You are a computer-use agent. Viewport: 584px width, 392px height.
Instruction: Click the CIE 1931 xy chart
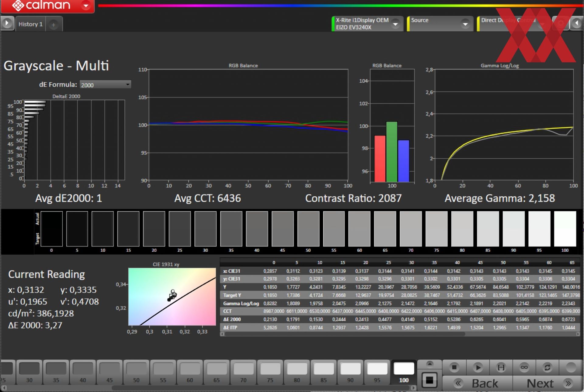coord(172,297)
